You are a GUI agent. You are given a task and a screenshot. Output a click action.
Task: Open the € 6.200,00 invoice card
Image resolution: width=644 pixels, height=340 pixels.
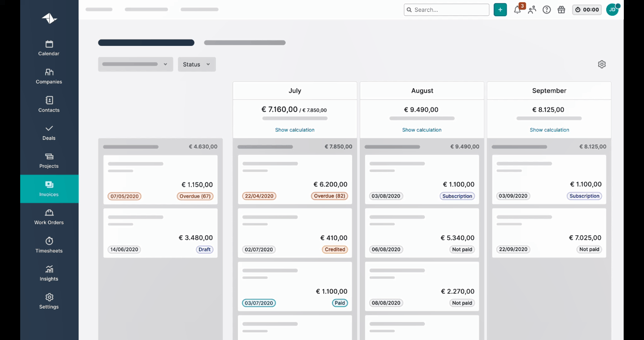[x=295, y=180]
